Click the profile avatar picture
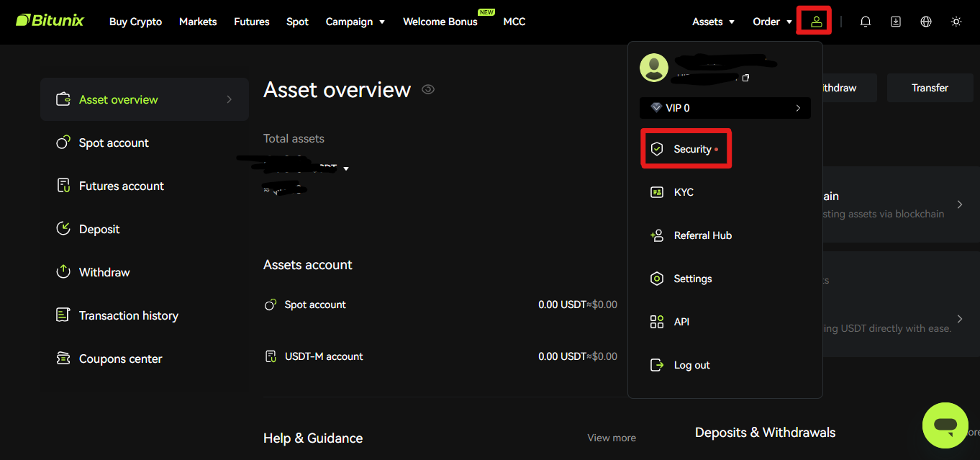This screenshot has height=460, width=980. click(654, 68)
